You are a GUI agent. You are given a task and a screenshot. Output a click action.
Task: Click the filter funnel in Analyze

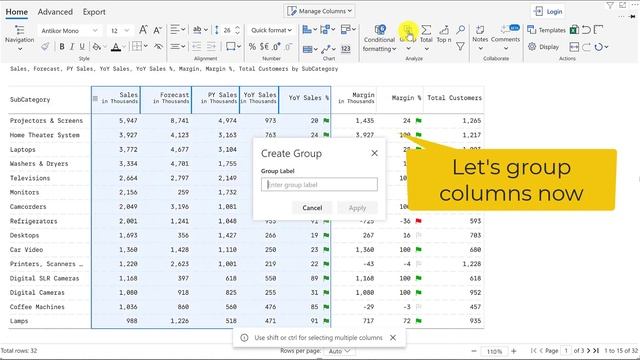tap(460, 47)
